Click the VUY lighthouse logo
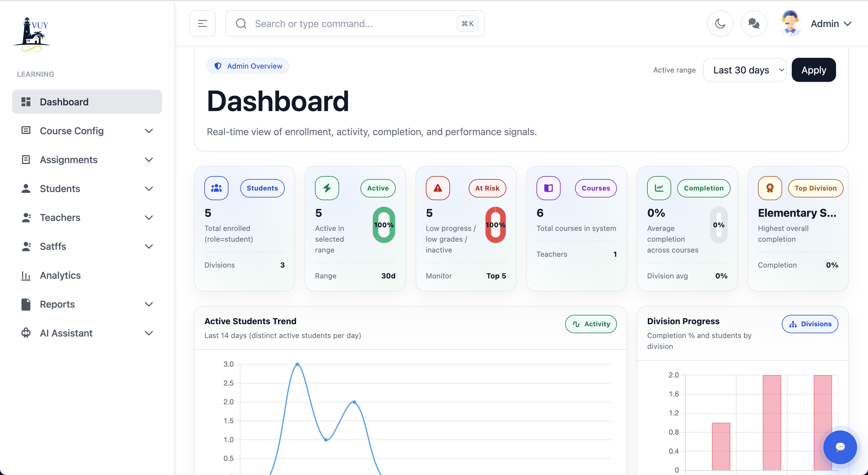This screenshot has width=868, height=475. [x=32, y=35]
